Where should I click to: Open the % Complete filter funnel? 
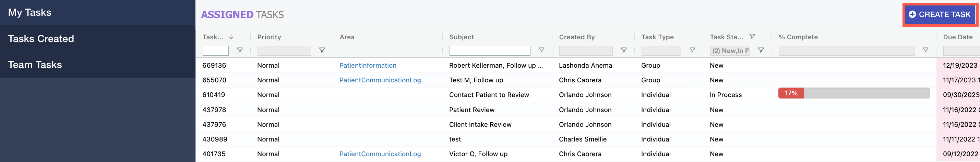pos(925,50)
